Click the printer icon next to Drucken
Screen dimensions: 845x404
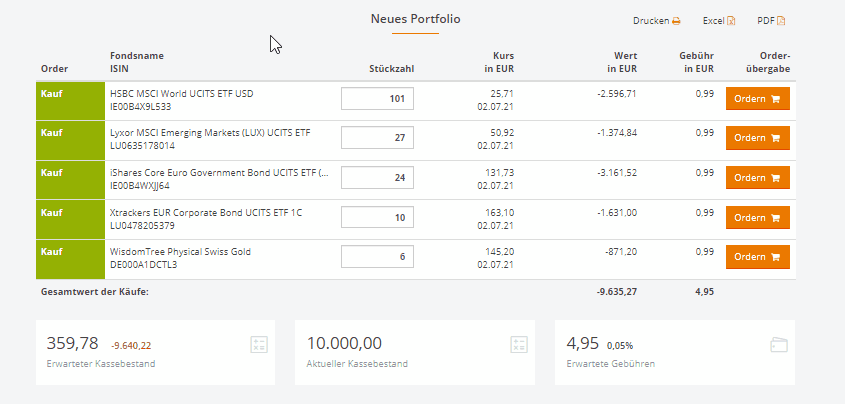(x=676, y=21)
